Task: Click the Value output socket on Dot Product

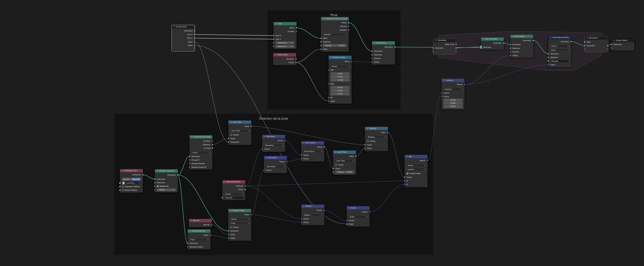Action: click(x=324, y=147)
